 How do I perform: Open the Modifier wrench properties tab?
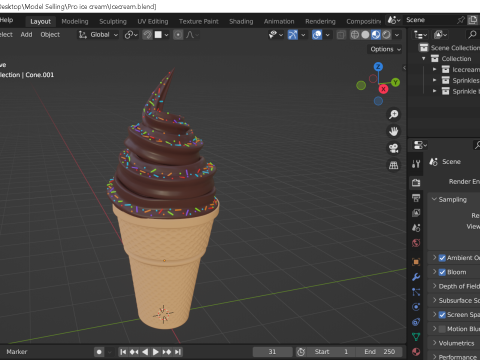[x=416, y=277]
